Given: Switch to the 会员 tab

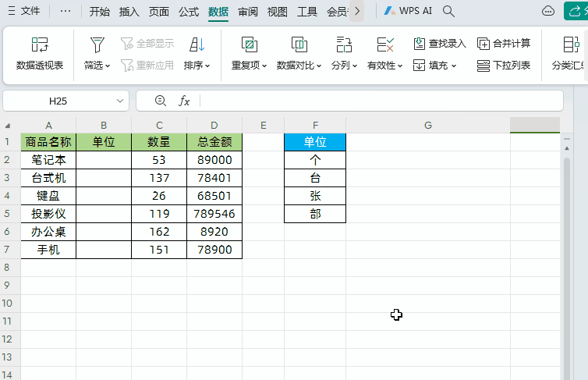Looking at the screenshot, I should [337, 12].
